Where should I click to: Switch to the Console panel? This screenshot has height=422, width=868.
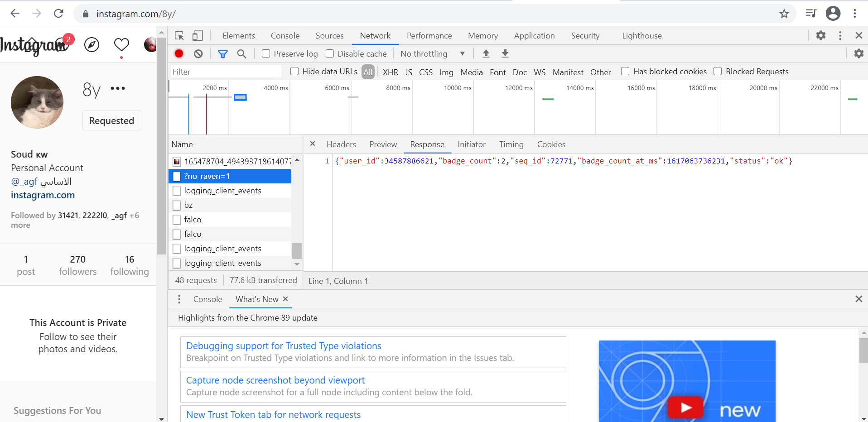[285, 35]
